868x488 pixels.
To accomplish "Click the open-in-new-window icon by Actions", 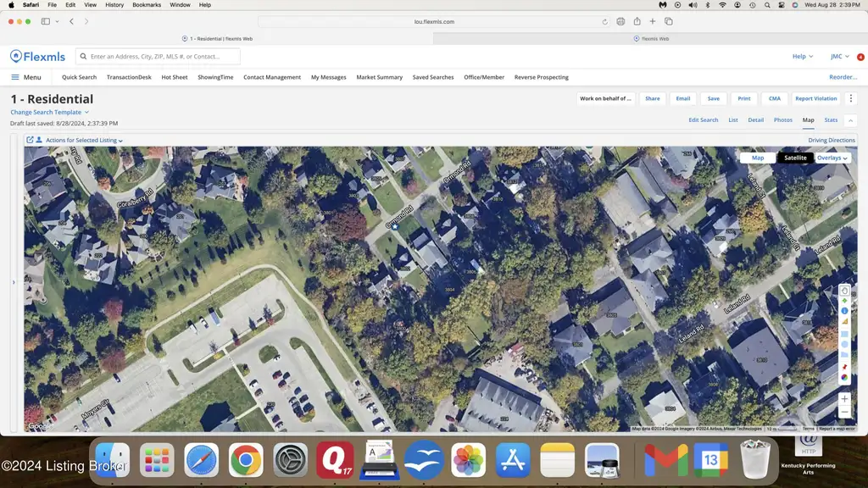I will [x=30, y=140].
